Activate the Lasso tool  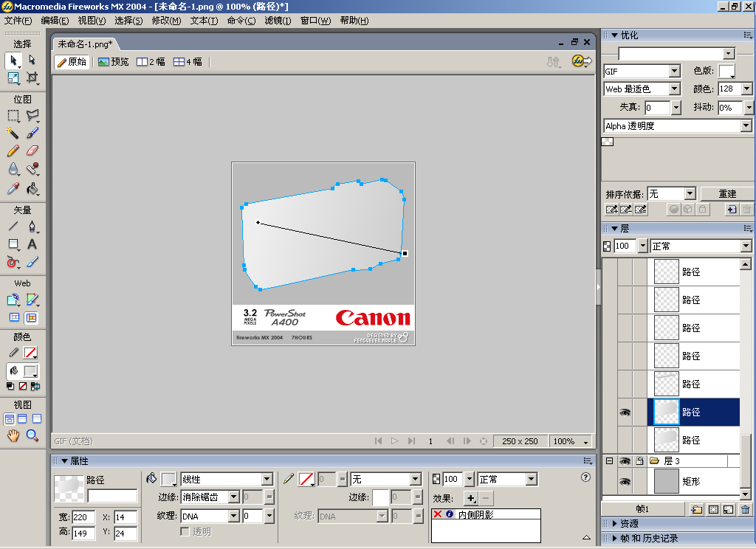(x=32, y=116)
